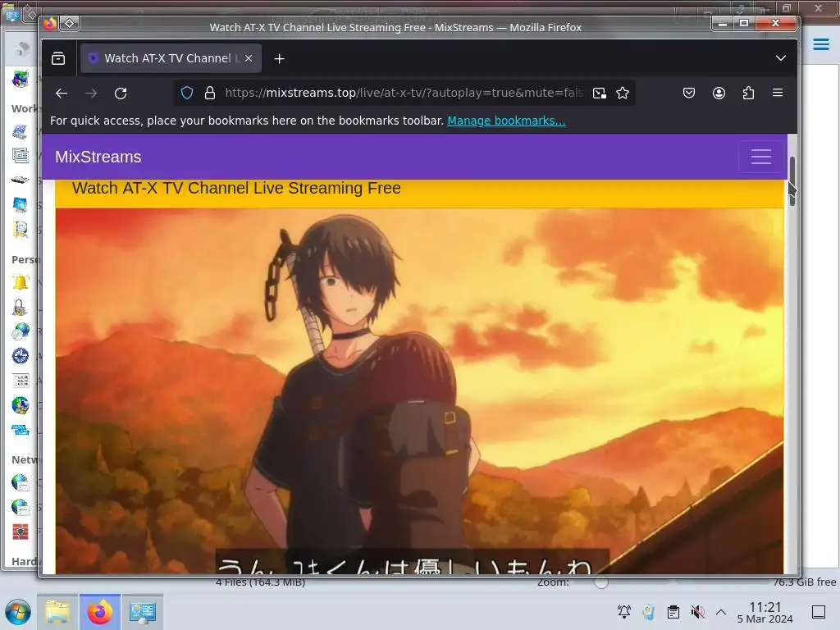Open the notifications bell tray icon
The image size is (840, 630).
pos(624,612)
